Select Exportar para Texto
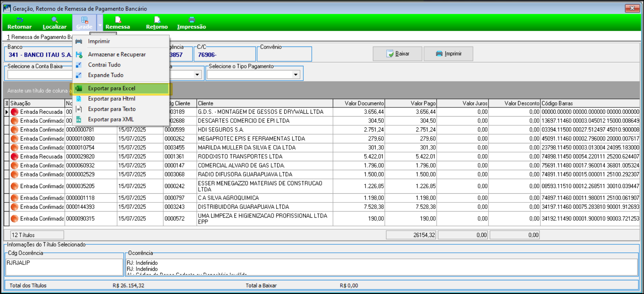This screenshot has width=644, height=294. coord(121,109)
